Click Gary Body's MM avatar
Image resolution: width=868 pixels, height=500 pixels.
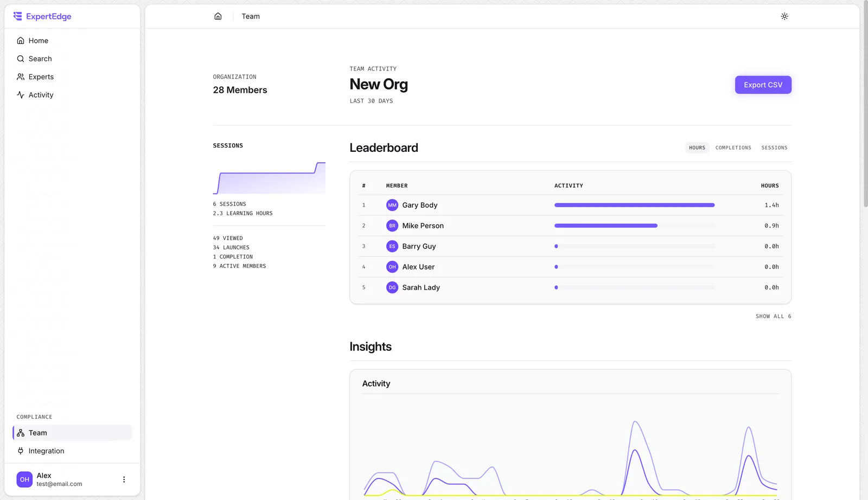click(x=392, y=205)
